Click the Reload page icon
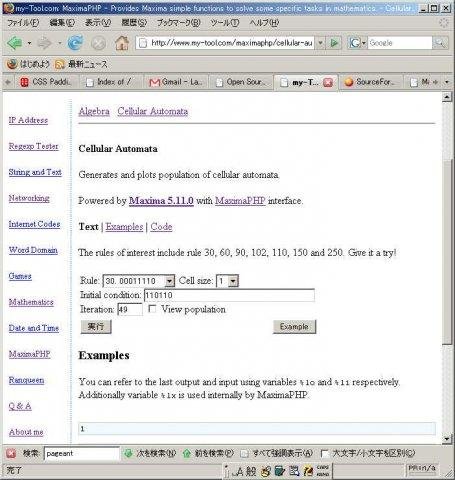Viewport: 455px width, 480px height. coord(75,43)
